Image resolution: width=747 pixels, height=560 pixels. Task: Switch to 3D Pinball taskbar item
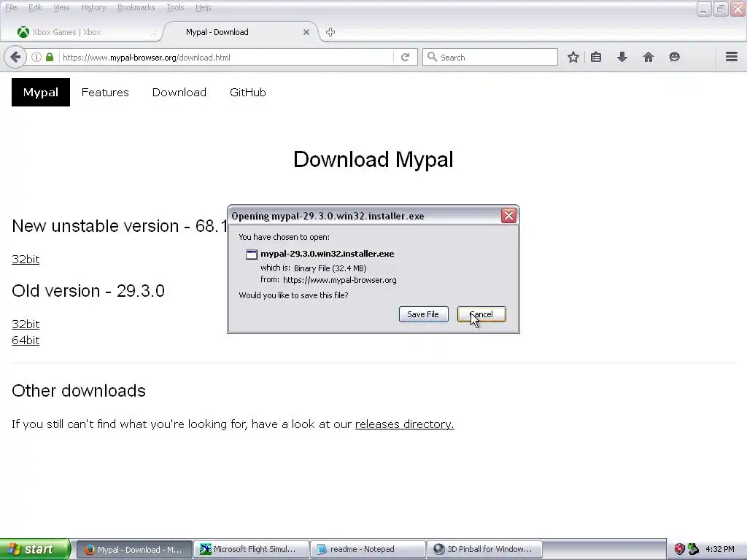(x=484, y=549)
